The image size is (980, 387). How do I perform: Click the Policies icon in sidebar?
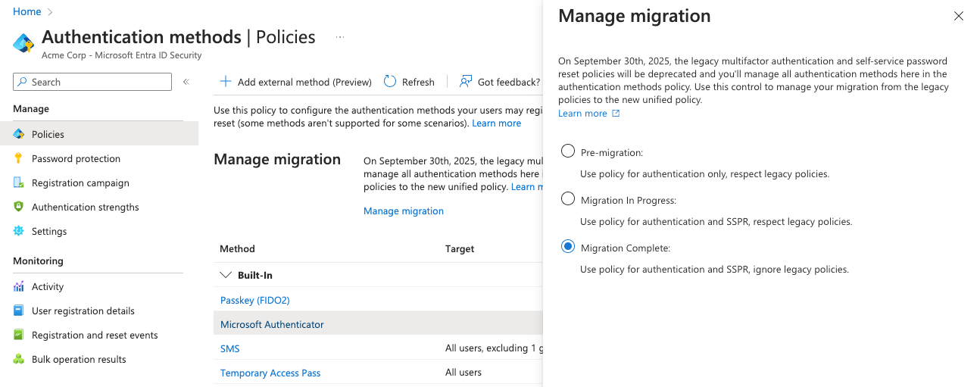[x=19, y=134]
